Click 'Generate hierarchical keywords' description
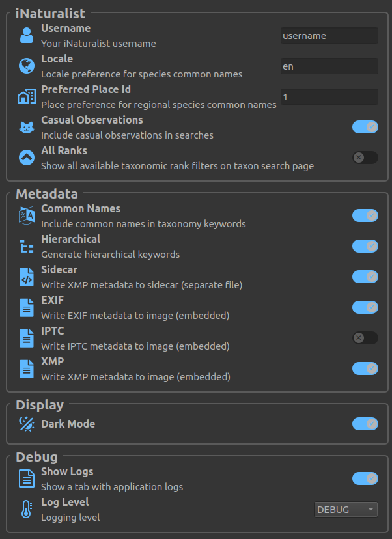 click(x=111, y=255)
